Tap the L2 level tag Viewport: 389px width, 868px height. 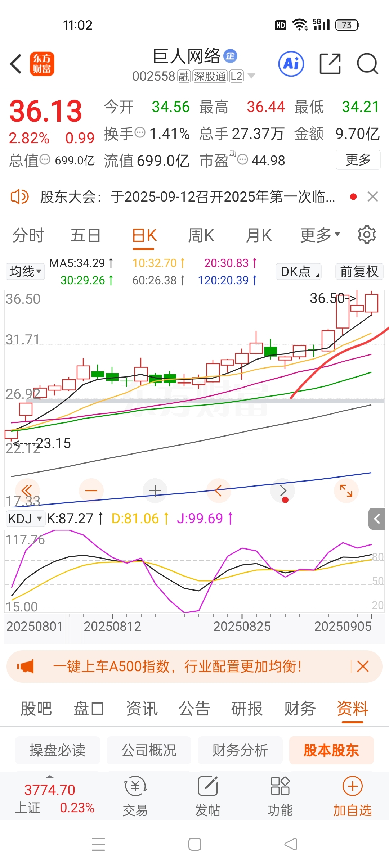tap(236, 76)
